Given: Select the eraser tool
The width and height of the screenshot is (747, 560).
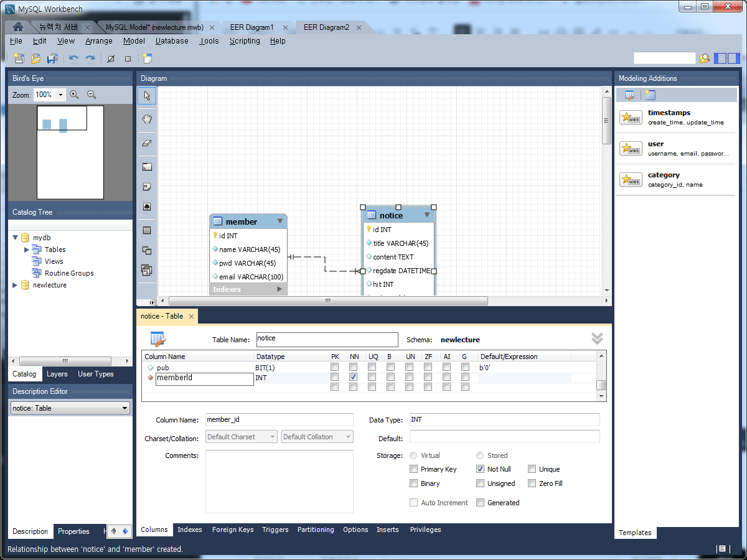Looking at the screenshot, I should [x=147, y=142].
